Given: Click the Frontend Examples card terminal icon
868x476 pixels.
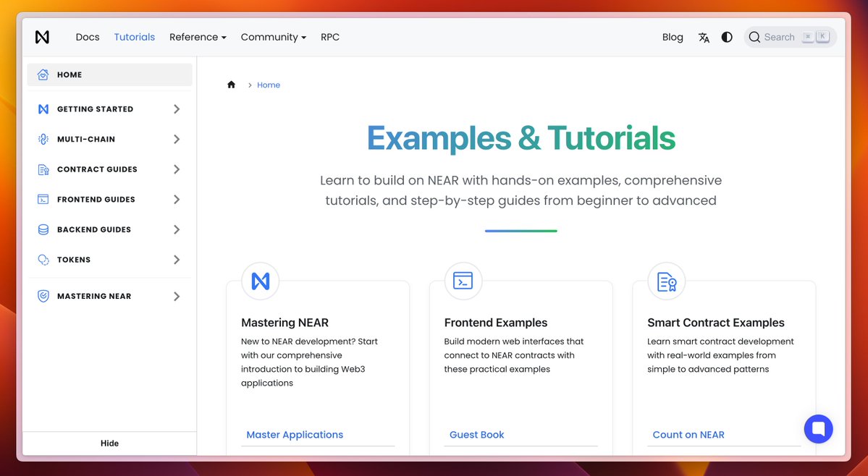Looking at the screenshot, I should (x=463, y=281).
